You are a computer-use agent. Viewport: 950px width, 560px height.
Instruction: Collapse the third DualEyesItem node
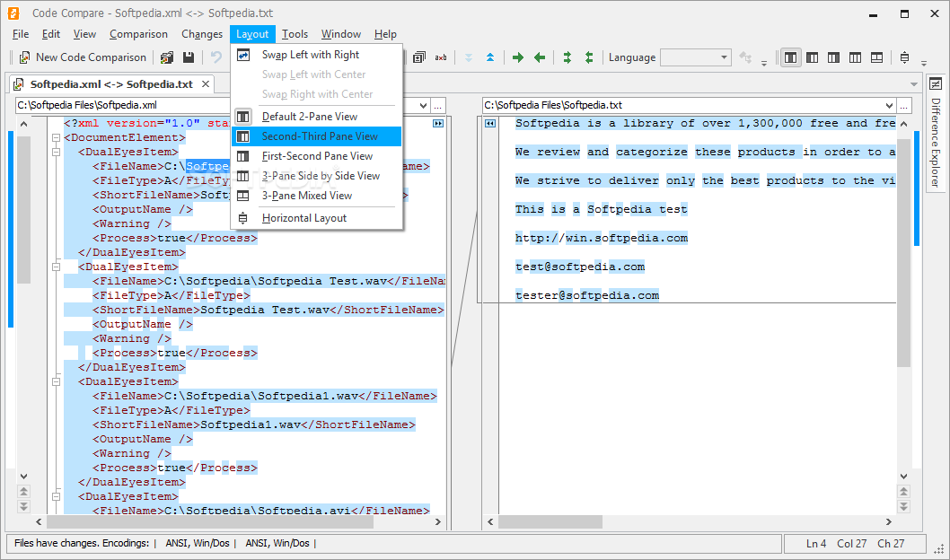56,382
